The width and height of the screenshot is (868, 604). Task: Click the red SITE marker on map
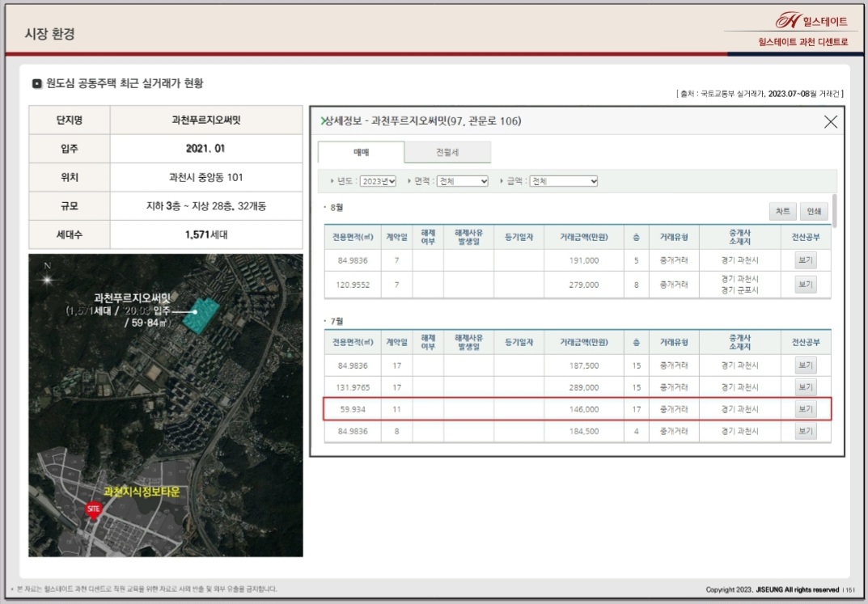[93, 510]
